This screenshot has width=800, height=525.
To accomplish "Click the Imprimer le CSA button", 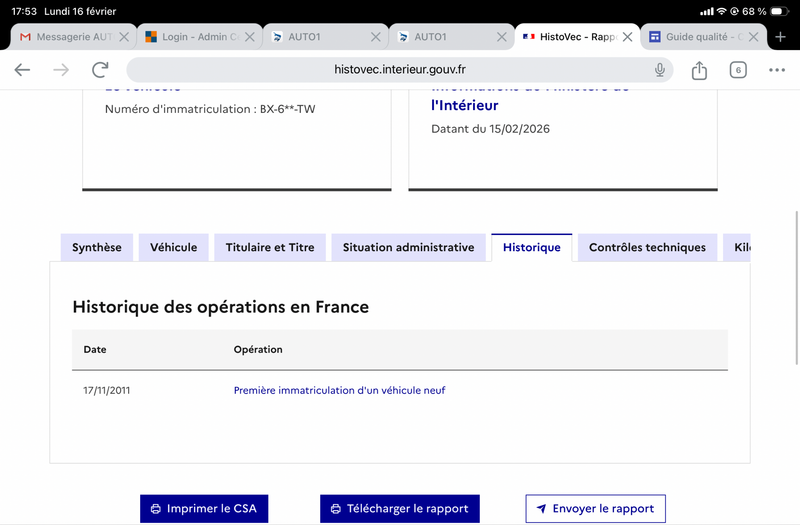I will 204,509.
